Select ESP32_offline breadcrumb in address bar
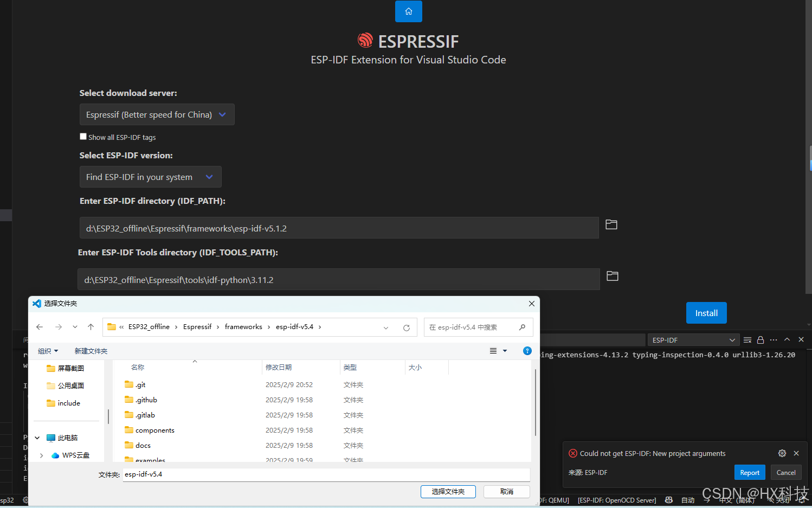The image size is (812, 508). point(149,327)
